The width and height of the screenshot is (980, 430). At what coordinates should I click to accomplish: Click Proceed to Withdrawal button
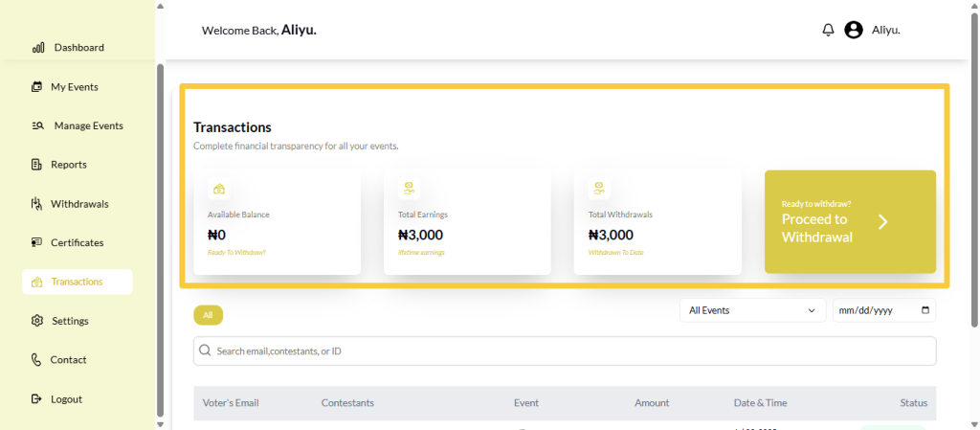tap(817, 228)
